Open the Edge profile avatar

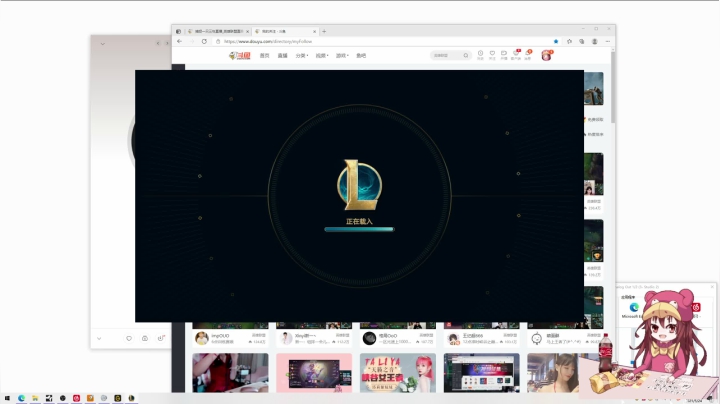coord(595,41)
